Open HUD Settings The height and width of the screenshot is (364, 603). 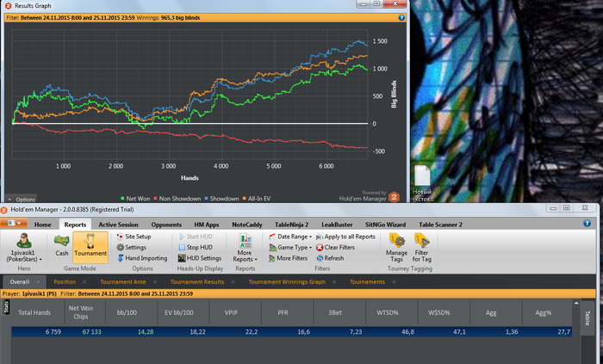coord(200,258)
